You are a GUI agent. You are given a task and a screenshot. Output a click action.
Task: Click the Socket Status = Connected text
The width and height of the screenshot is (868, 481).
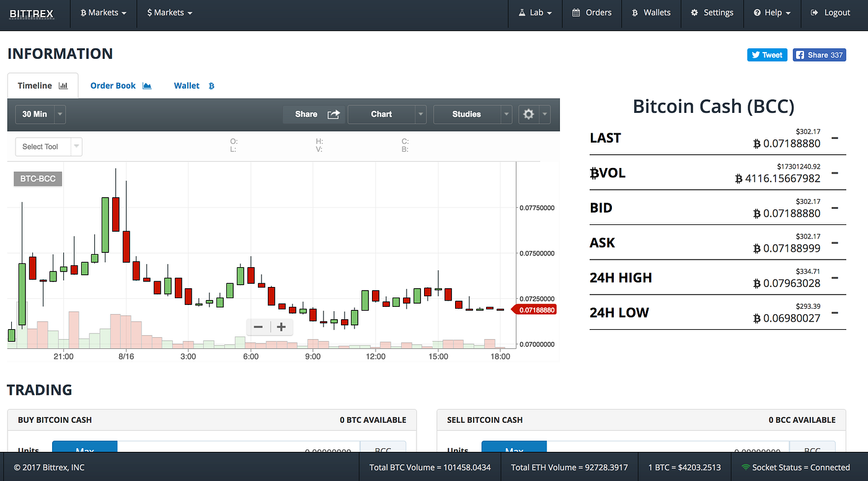(801, 467)
